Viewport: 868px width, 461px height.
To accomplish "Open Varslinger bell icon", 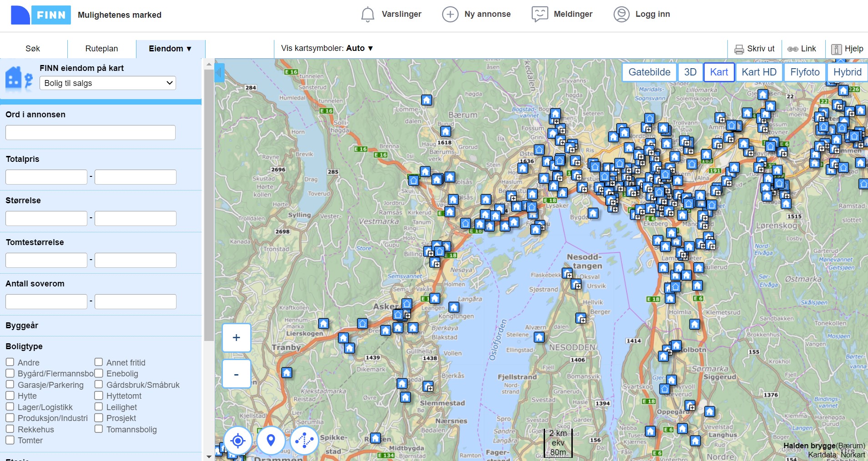I will [367, 15].
